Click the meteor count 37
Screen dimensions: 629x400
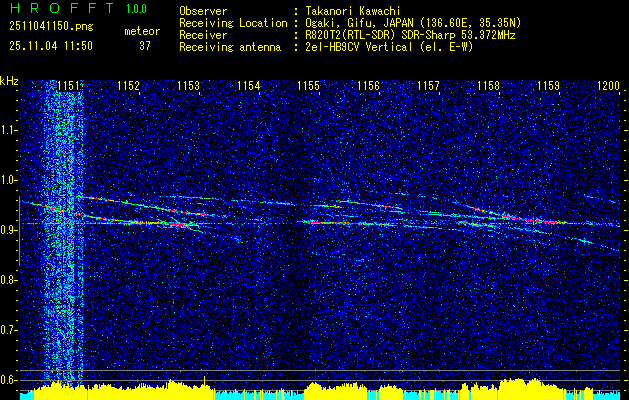(x=145, y=46)
